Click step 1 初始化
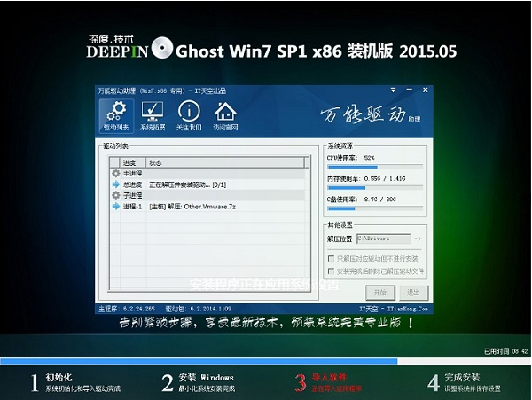Viewport: 532px width, 400px height. [75, 382]
